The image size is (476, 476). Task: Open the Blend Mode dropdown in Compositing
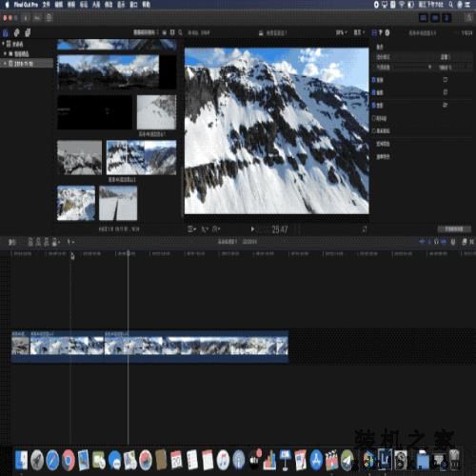(446, 57)
